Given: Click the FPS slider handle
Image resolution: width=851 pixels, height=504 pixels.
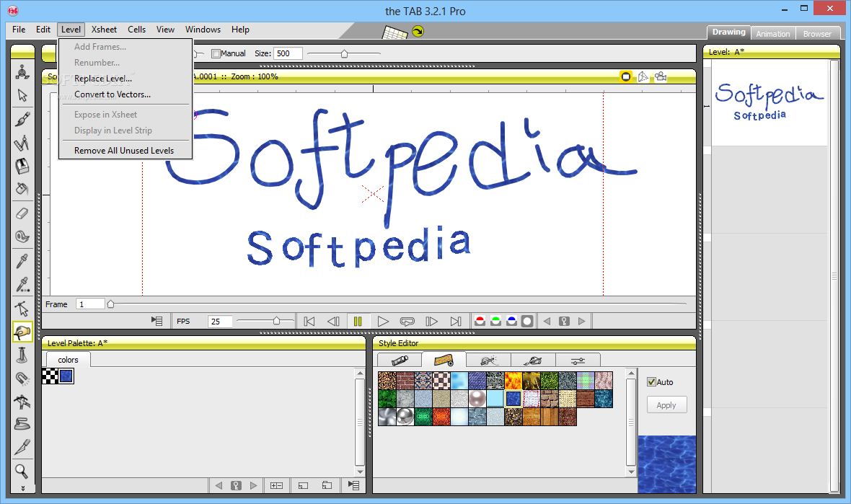Looking at the screenshot, I should 276,321.
